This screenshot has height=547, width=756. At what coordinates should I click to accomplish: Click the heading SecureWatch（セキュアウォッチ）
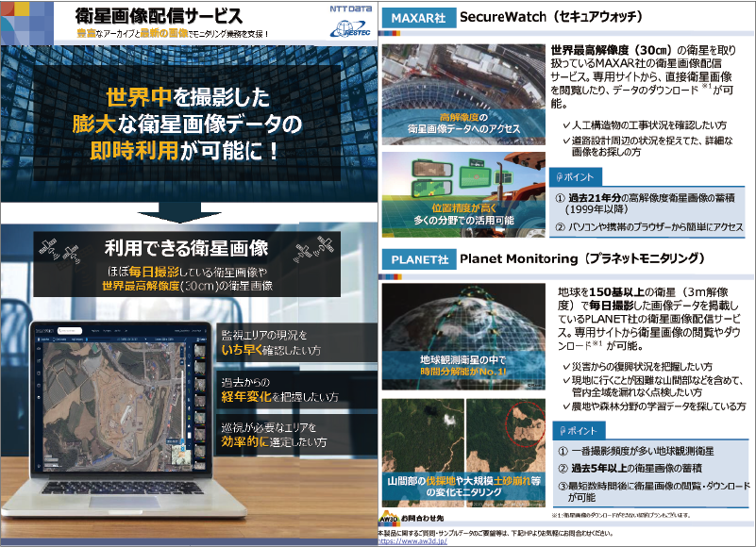pyautogui.click(x=551, y=17)
